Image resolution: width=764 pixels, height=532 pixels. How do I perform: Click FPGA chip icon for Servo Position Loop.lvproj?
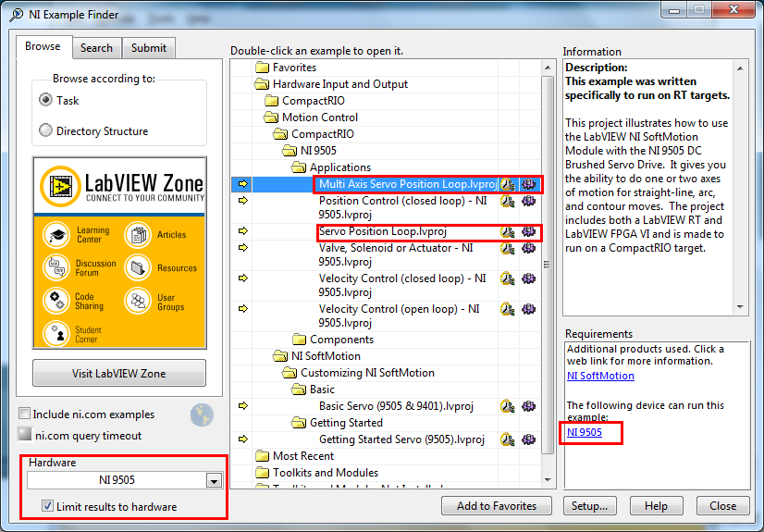[529, 232]
